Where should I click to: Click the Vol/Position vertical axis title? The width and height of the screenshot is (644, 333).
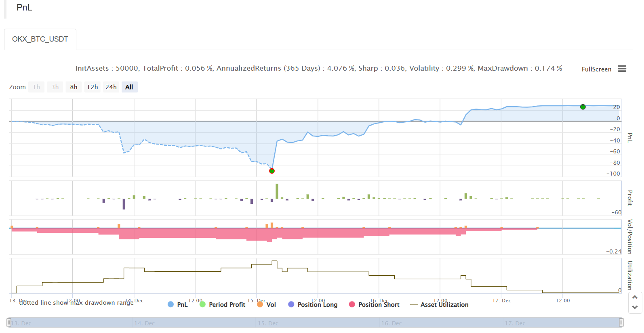coord(630,237)
